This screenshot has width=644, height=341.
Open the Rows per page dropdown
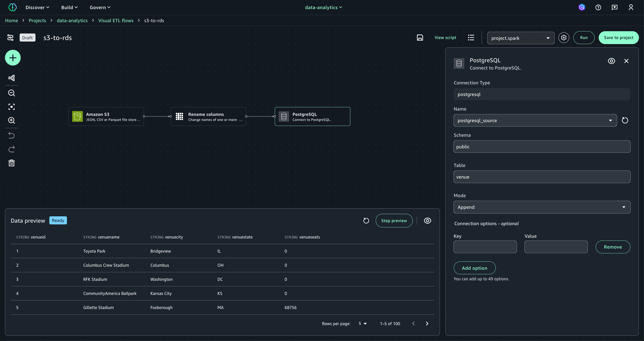[x=363, y=324]
